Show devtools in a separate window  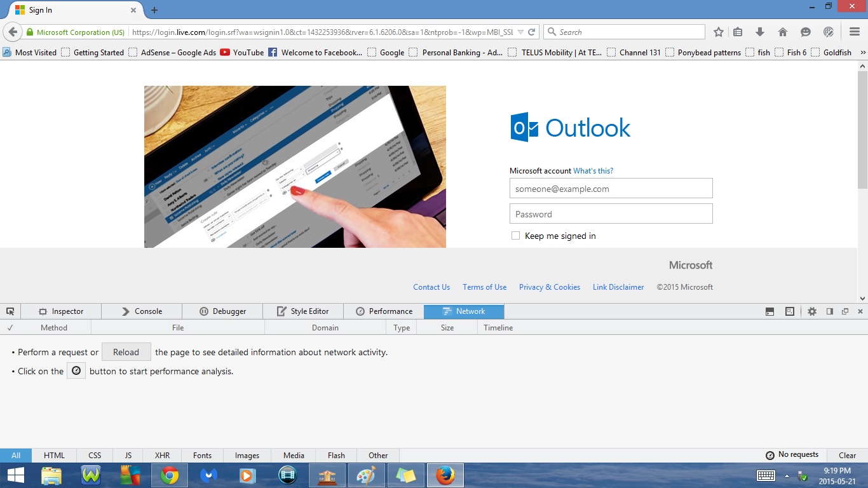[845, 311]
